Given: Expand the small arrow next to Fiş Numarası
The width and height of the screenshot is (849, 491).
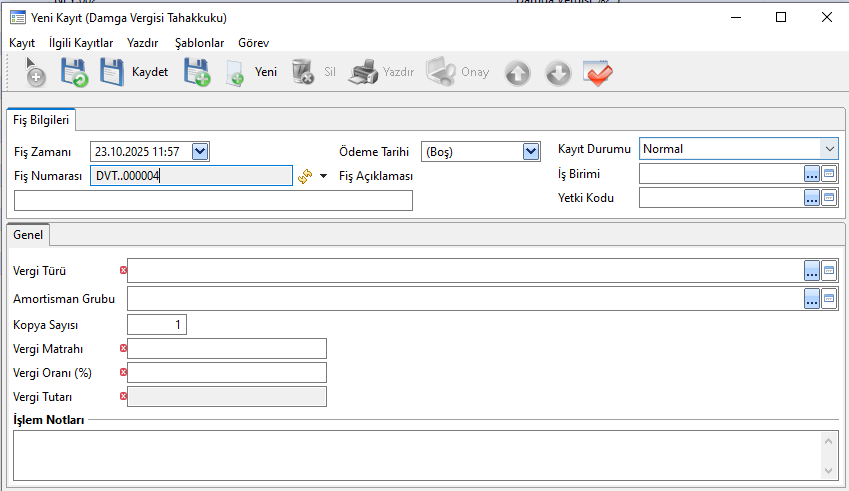Looking at the screenshot, I should click(x=323, y=177).
